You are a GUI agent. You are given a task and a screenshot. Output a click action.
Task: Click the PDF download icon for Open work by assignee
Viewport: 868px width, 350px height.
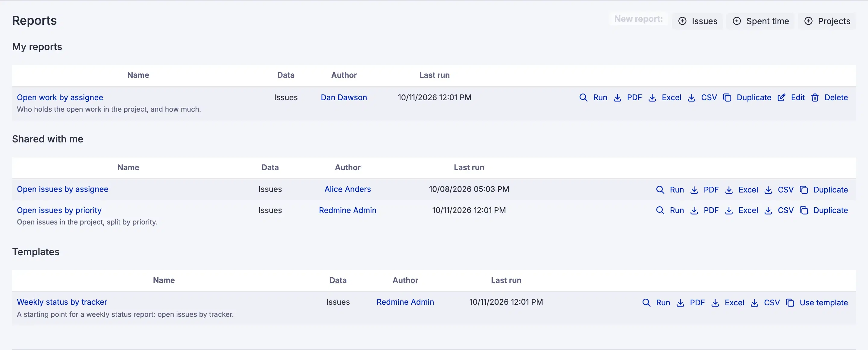tap(617, 97)
